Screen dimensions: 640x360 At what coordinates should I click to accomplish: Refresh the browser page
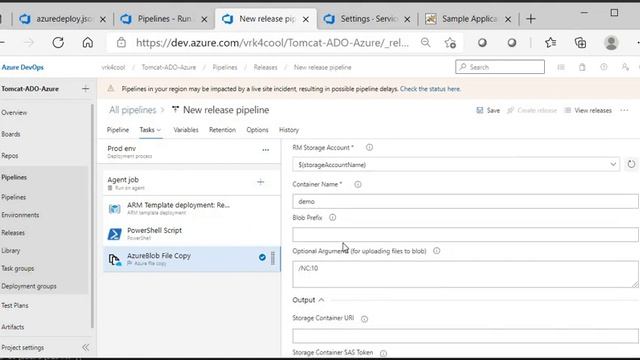(x=58, y=42)
